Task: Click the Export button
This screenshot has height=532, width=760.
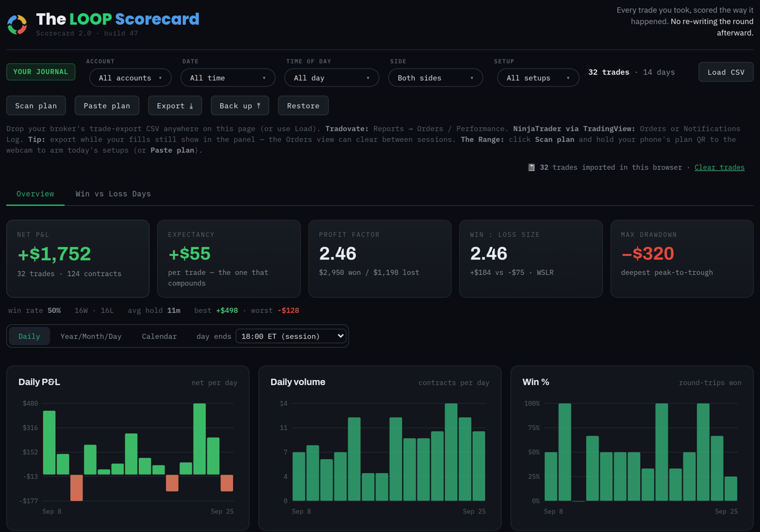Action: click(175, 106)
